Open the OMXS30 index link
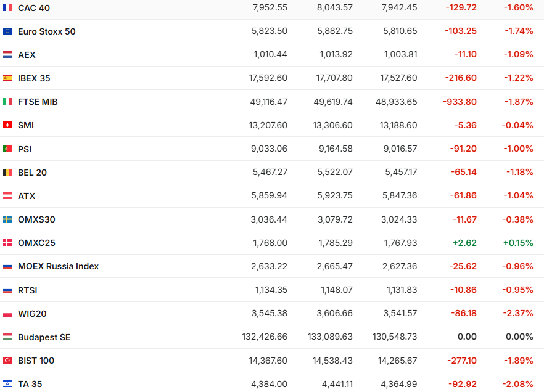 [x=36, y=219]
